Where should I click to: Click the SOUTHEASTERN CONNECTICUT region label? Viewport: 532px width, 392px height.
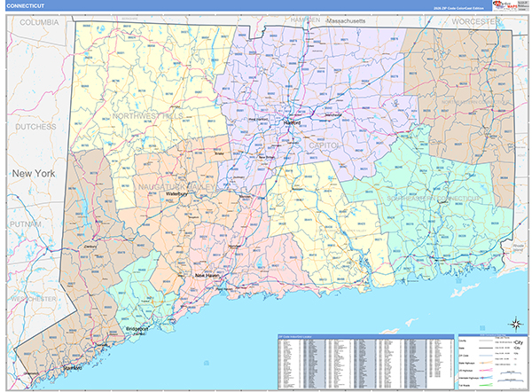(434, 199)
